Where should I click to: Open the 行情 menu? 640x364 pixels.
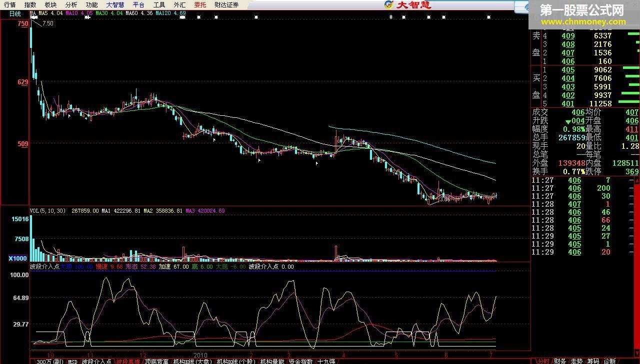[x=9, y=4]
